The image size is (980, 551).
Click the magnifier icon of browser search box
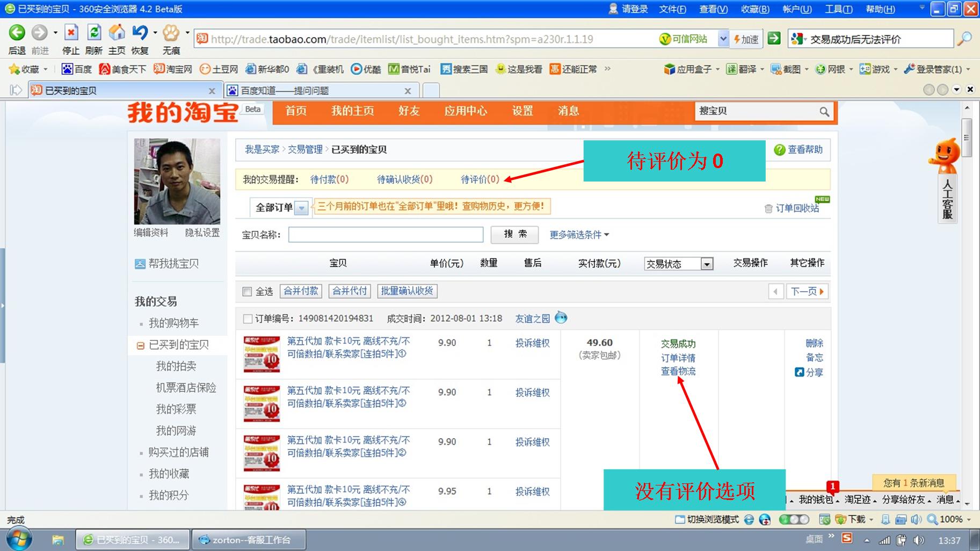[x=965, y=39]
